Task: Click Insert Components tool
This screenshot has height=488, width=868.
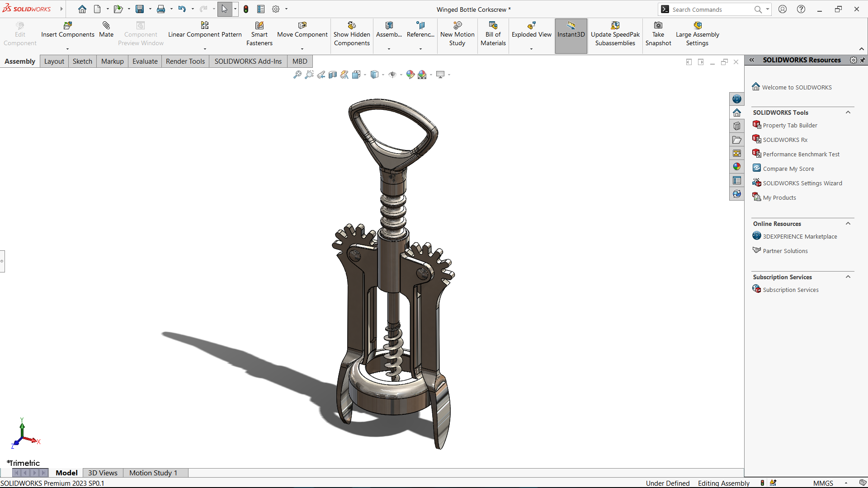Action: [x=68, y=30]
